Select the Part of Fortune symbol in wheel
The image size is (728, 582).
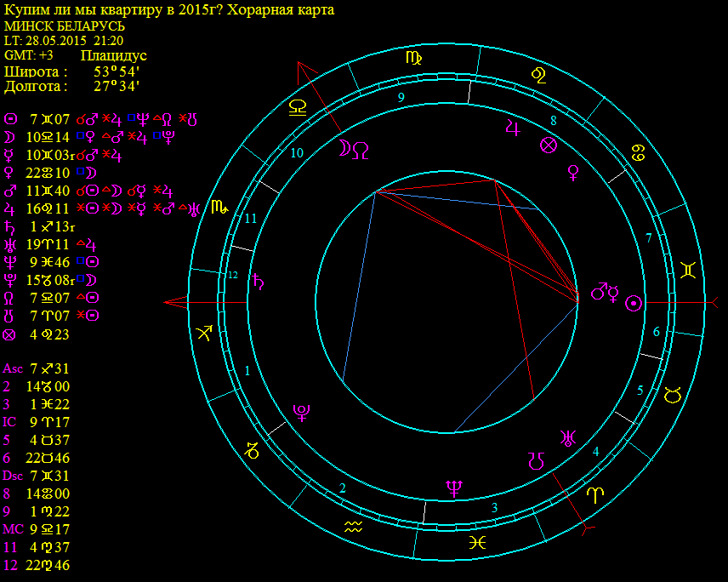coord(549,145)
